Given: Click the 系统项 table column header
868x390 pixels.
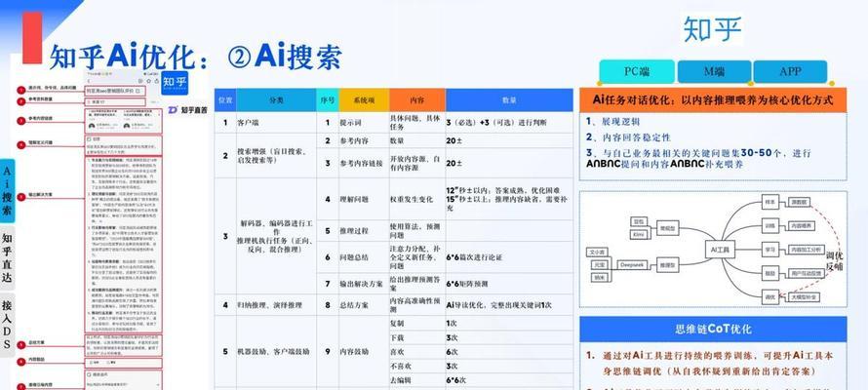Looking at the screenshot, I should 364,100.
